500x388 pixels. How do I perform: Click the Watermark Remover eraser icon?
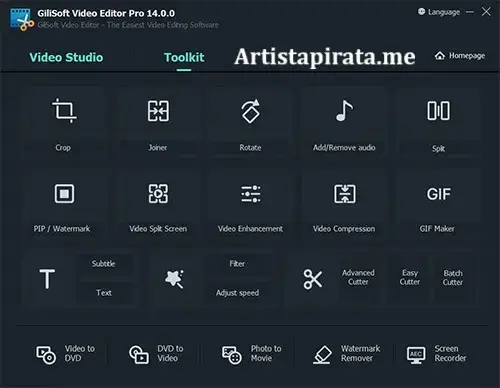[322, 355]
